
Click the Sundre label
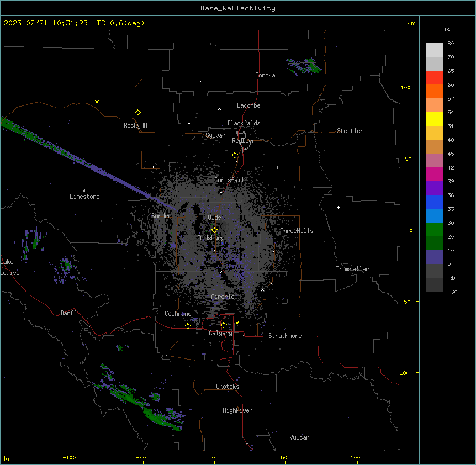click(x=161, y=216)
